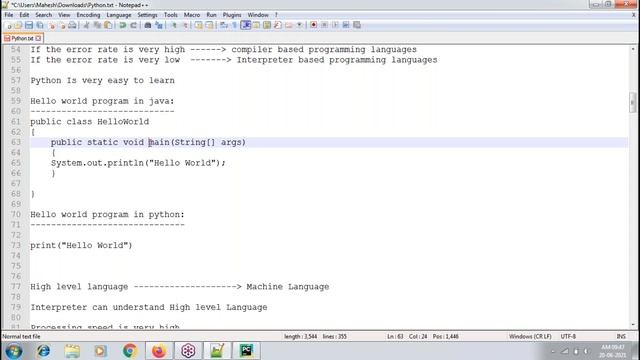Open PyCharm from the taskbar
The height and width of the screenshot is (360, 640).
click(246, 351)
